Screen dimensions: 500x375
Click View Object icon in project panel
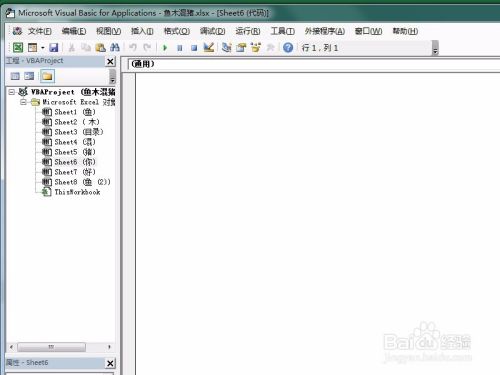(29, 76)
